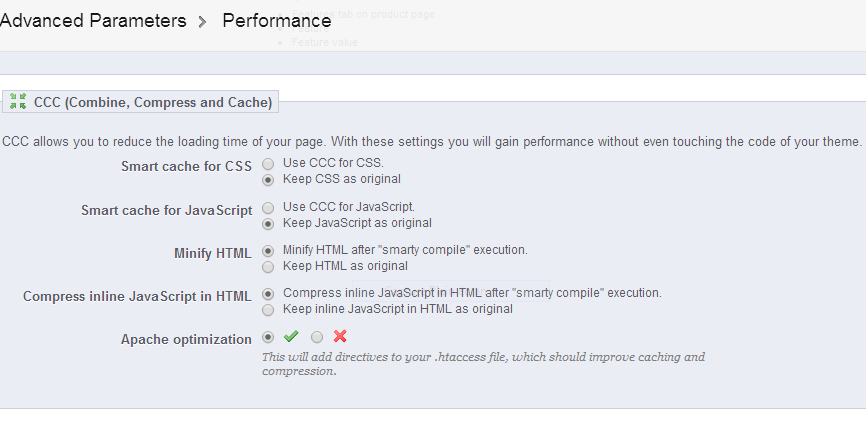Choose "Keep HTML as original" radio button
This screenshot has width=866, height=422.
268,267
